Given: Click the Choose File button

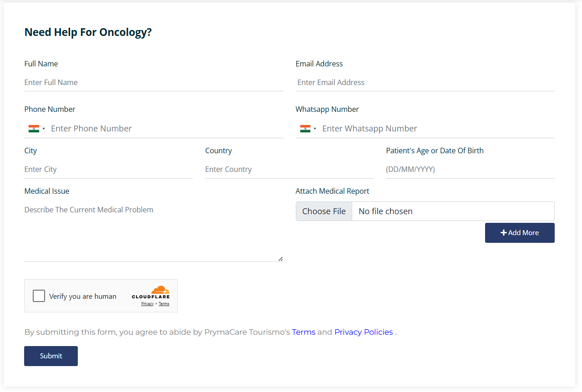Looking at the screenshot, I should point(324,211).
